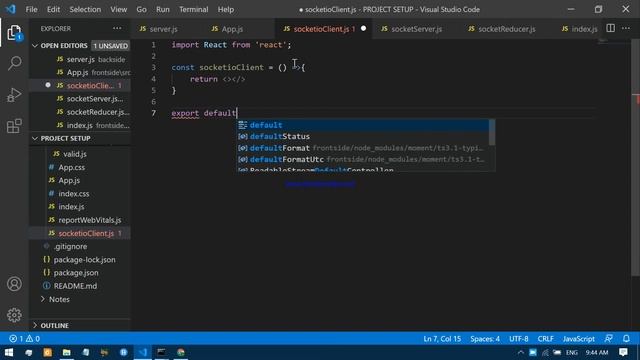Expand the Notes folder
Image resolution: width=640 pixels, height=360 pixels.
tap(55, 299)
